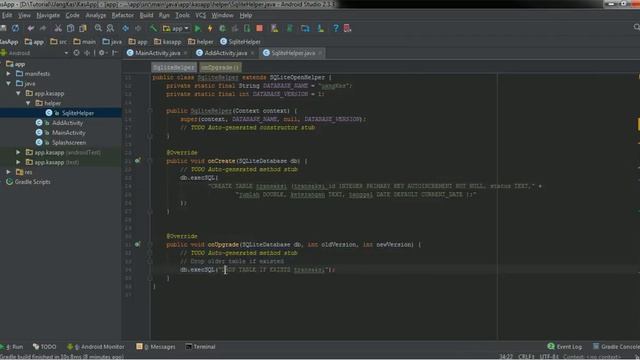The height and width of the screenshot is (360, 640).
Task: Open the Terminal tool window
Action: pyautogui.click(x=200, y=347)
